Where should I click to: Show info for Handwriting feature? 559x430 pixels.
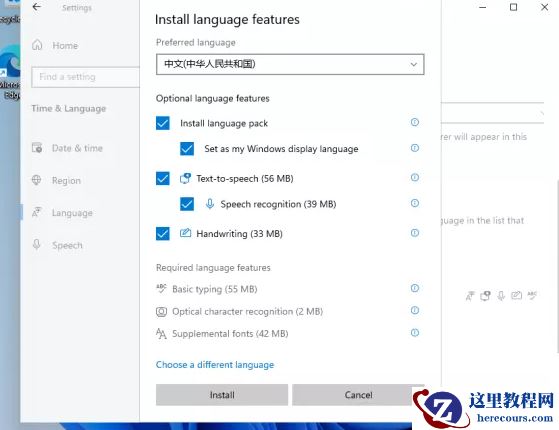(x=415, y=233)
